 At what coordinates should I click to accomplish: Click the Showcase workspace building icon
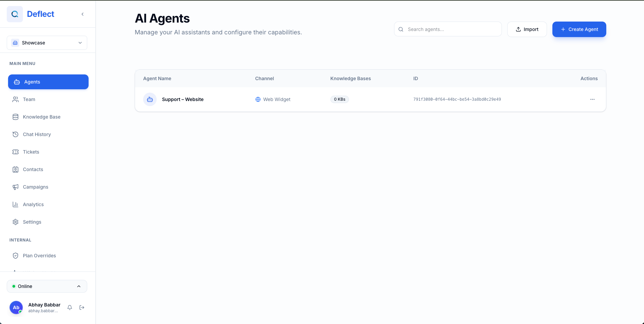point(15,43)
